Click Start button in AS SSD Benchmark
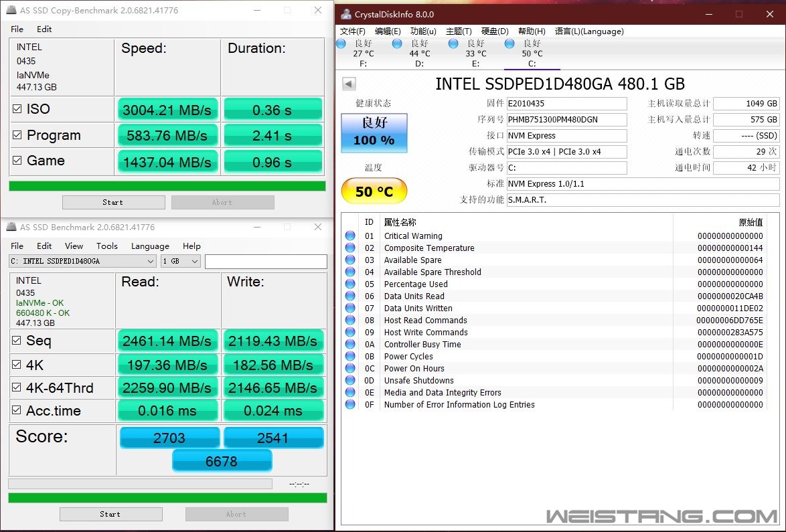 coord(110,514)
